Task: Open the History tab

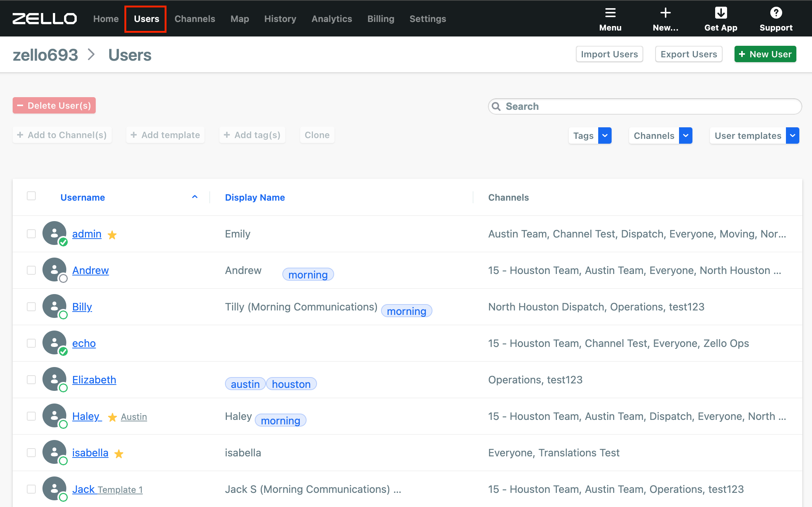Action: pyautogui.click(x=280, y=19)
